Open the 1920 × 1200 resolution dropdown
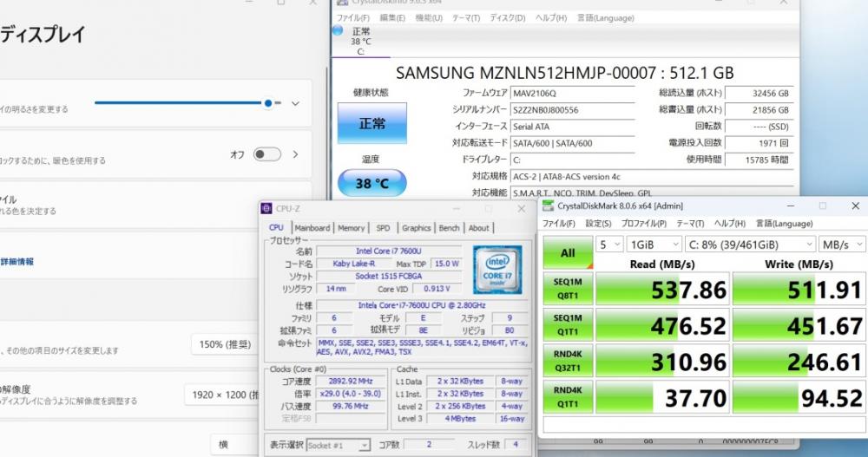 click(x=221, y=395)
